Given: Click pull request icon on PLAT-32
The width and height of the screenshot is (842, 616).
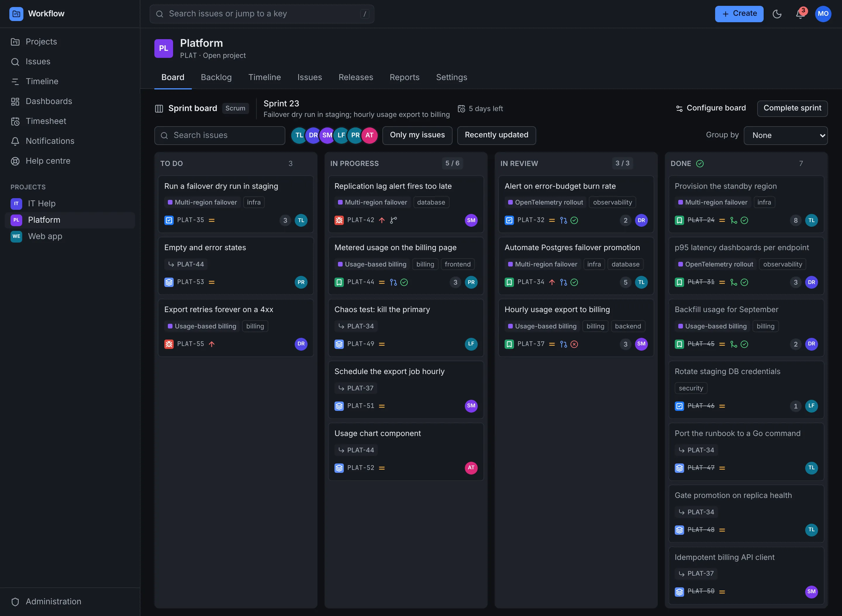Looking at the screenshot, I should pos(563,220).
